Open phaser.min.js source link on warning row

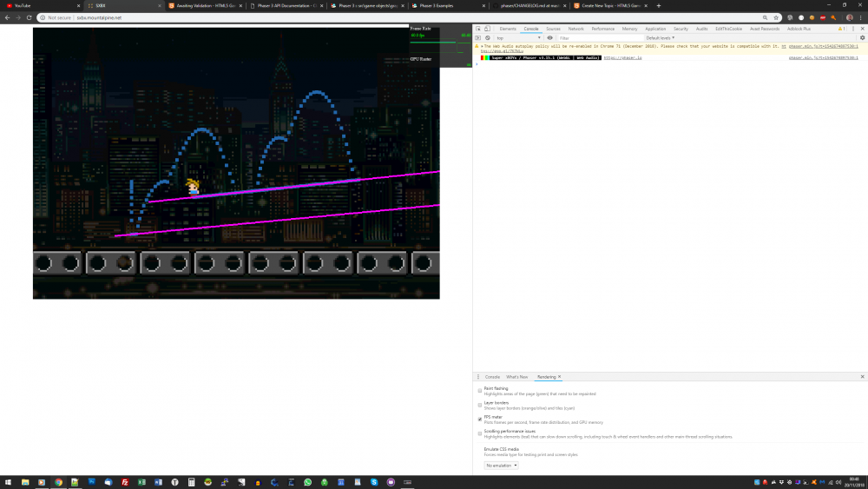(x=823, y=47)
